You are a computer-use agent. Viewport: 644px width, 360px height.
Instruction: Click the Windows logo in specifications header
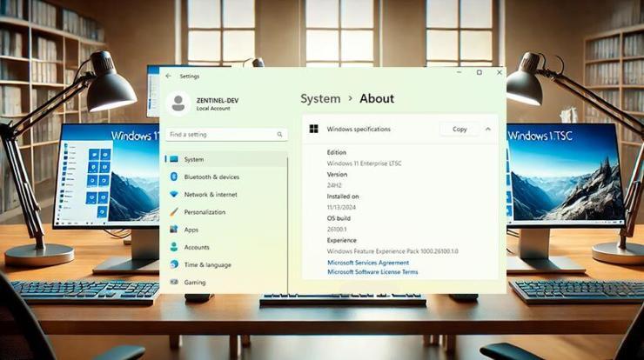314,129
